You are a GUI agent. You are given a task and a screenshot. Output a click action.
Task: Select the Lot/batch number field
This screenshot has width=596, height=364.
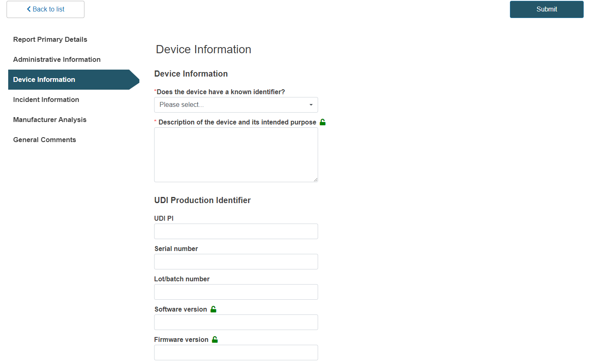click(x=236, y=292)
